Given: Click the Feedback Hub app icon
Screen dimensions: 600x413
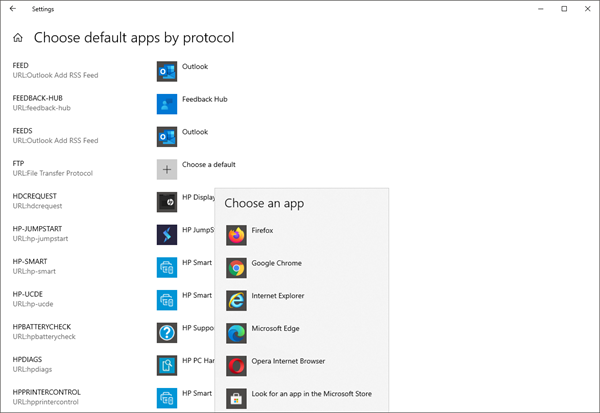Looking at the screenshot, I should 167,104.
